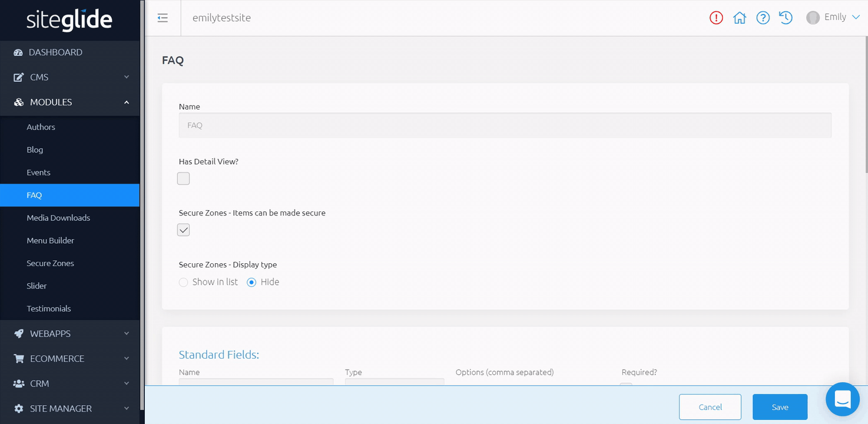Select the Show in list radio button

pos(183,282)
